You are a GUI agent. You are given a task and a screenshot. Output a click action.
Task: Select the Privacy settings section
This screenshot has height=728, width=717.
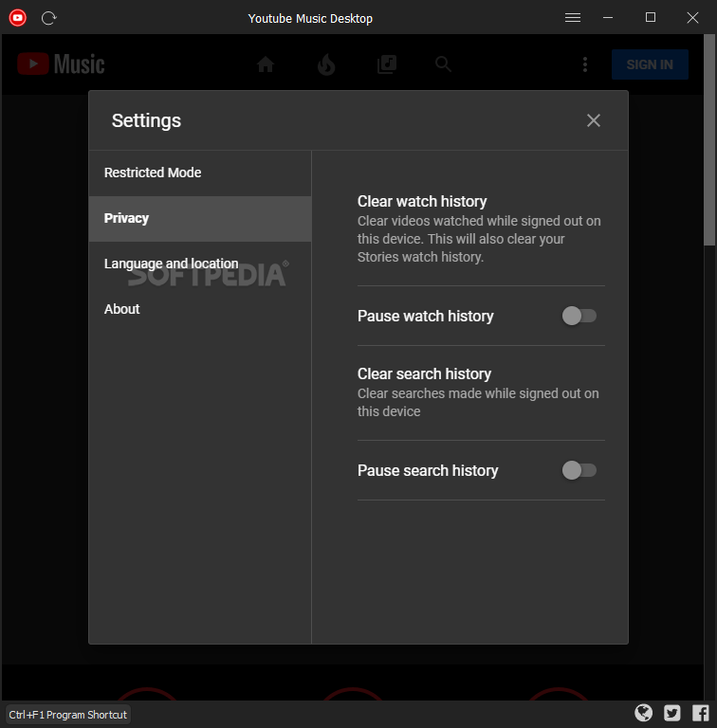pyautogui.click(x=200, y=218)
